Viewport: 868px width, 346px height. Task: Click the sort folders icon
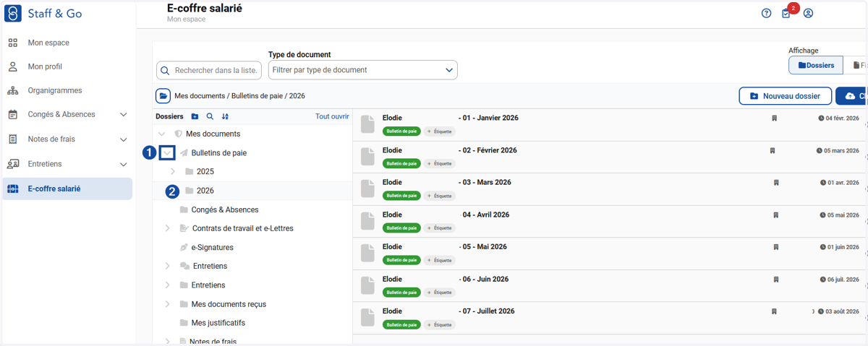point(225,116)
